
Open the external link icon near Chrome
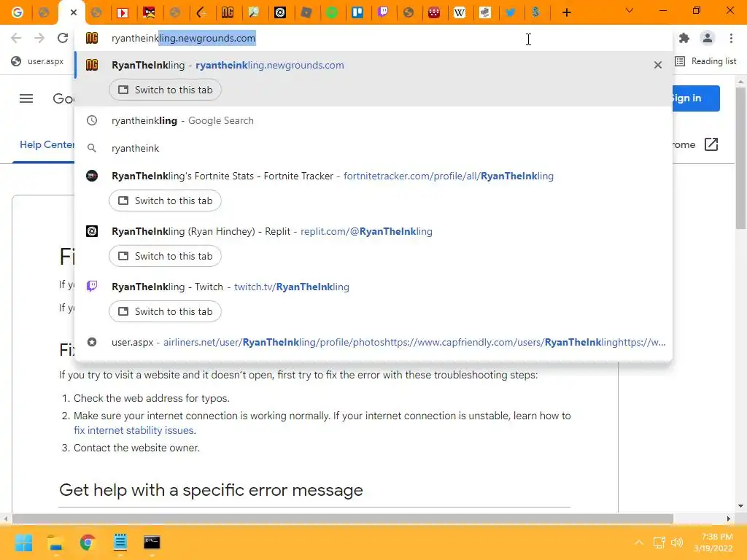point(711,144)
